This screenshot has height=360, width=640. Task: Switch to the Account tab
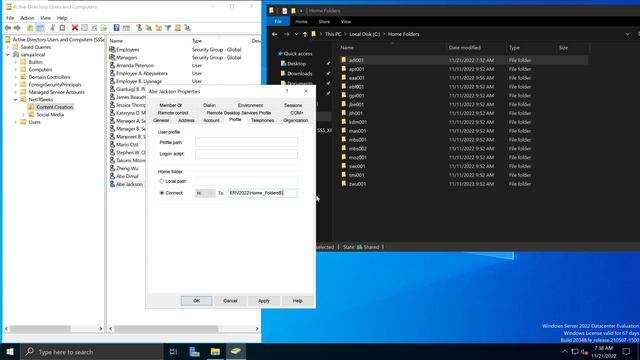tap(211, 120)
